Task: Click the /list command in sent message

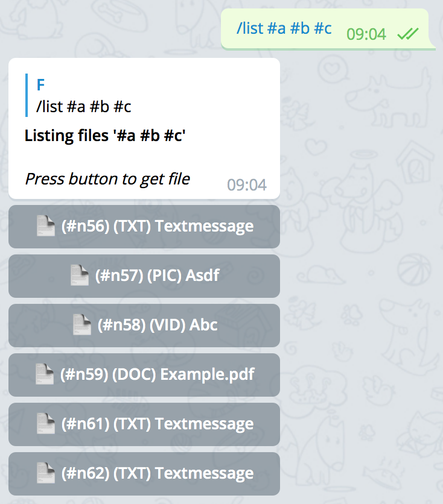Action: point(250,28)
